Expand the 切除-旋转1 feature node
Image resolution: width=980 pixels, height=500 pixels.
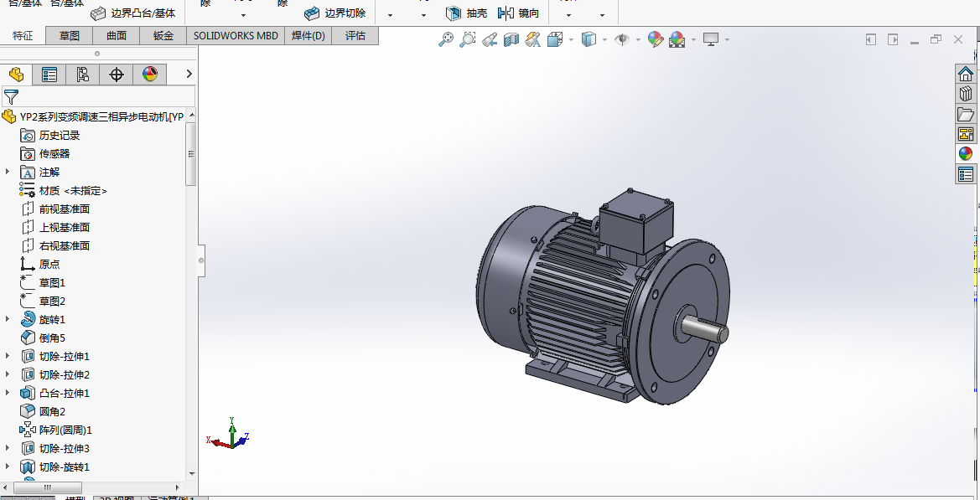click(x=8, y=466)
